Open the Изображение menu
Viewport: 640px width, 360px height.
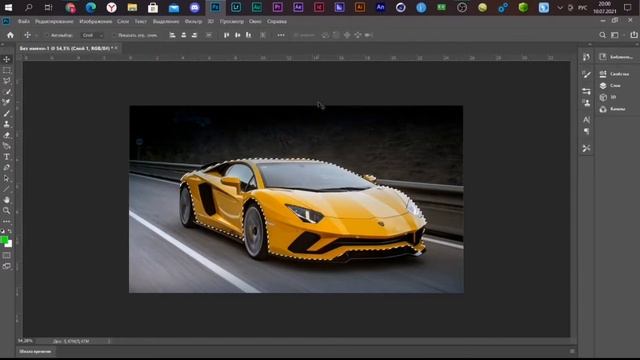[96, 21]
